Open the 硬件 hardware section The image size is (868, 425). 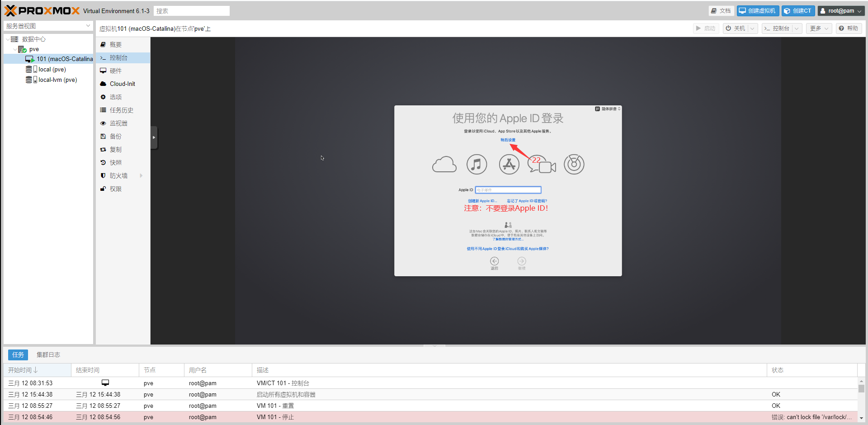coord(116,71)
